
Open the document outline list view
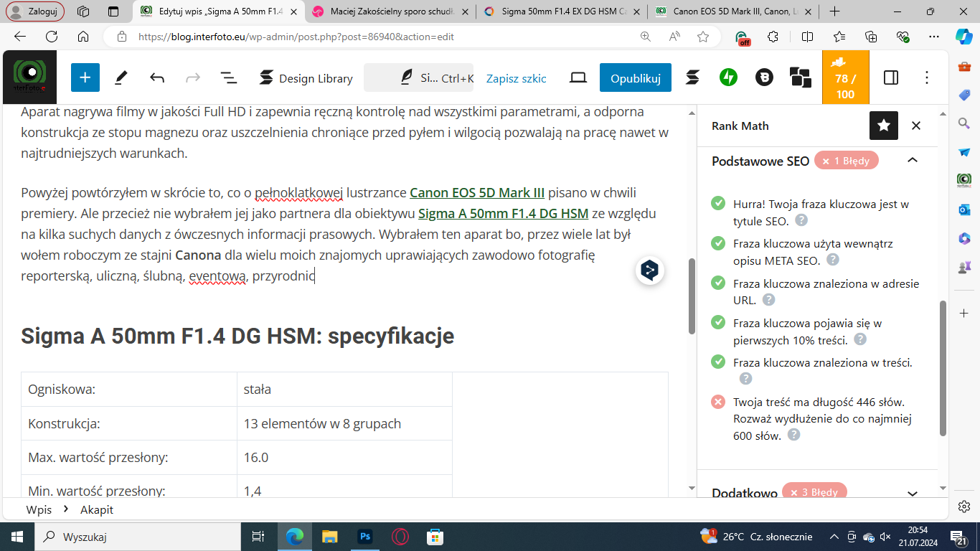(229, 77)
